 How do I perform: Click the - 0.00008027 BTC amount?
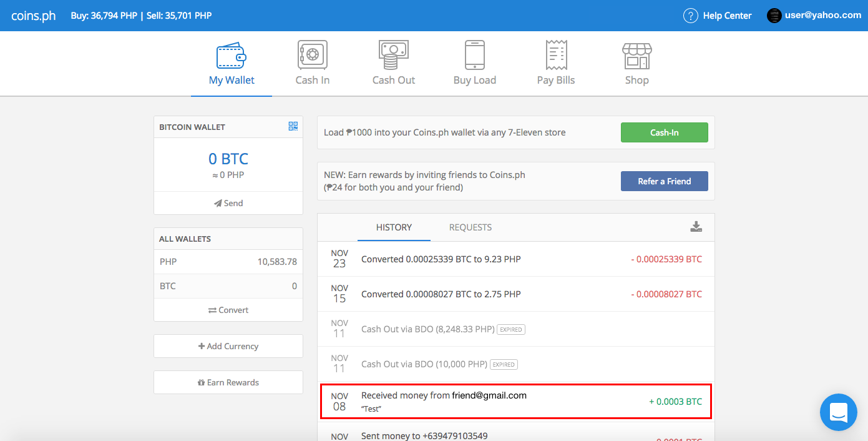pos(666,294)
